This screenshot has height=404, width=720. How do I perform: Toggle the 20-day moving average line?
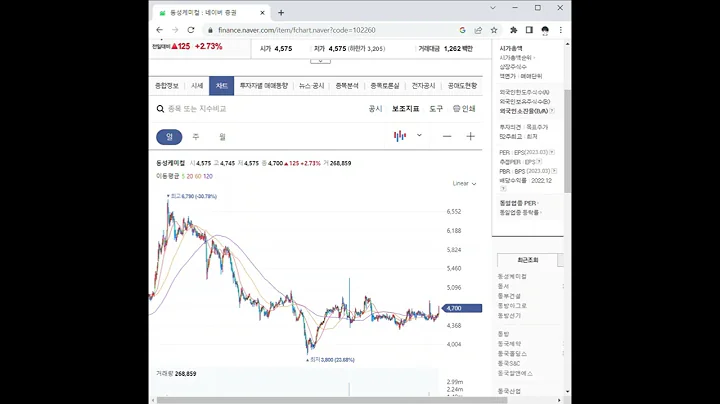[x=190, y=176]
